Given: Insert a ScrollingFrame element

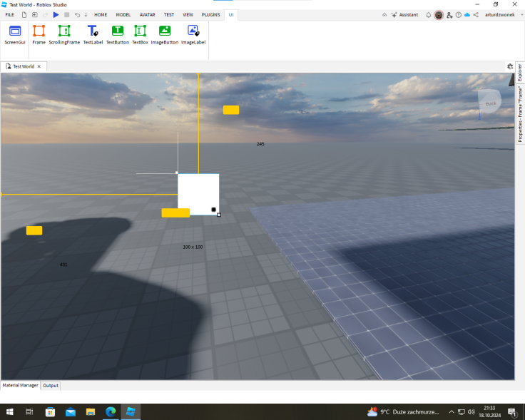Looking at the screenshot, I should pyautogui.click(x=64, y=35).
